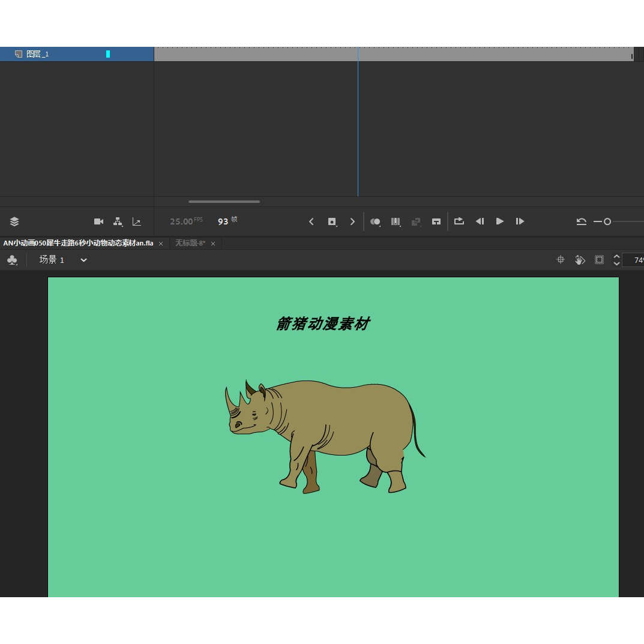Screen dimensions: 644x644
Task: Reset timeline zoom to default
Action: point(581,222)
